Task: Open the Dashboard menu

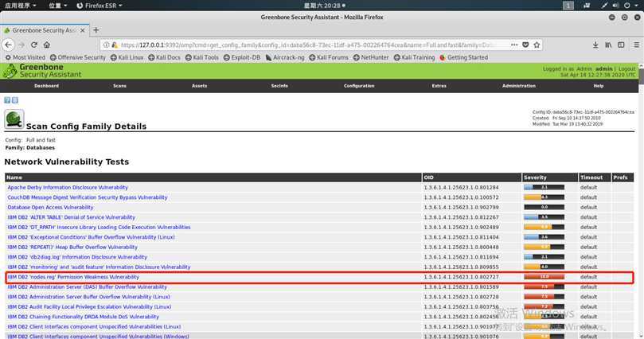Action: (x=46, y=86)
